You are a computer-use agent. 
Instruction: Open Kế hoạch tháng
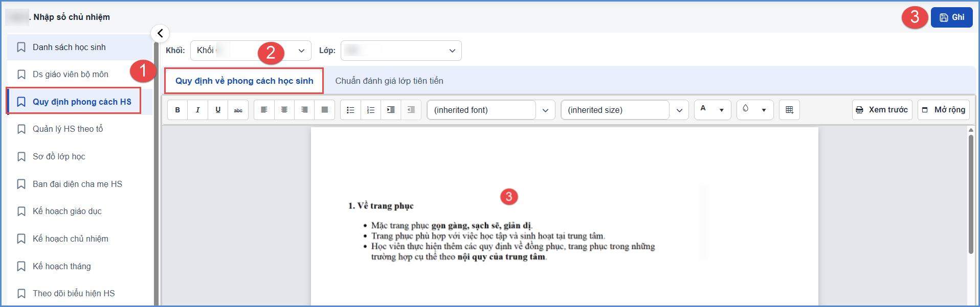pos(80,266)
